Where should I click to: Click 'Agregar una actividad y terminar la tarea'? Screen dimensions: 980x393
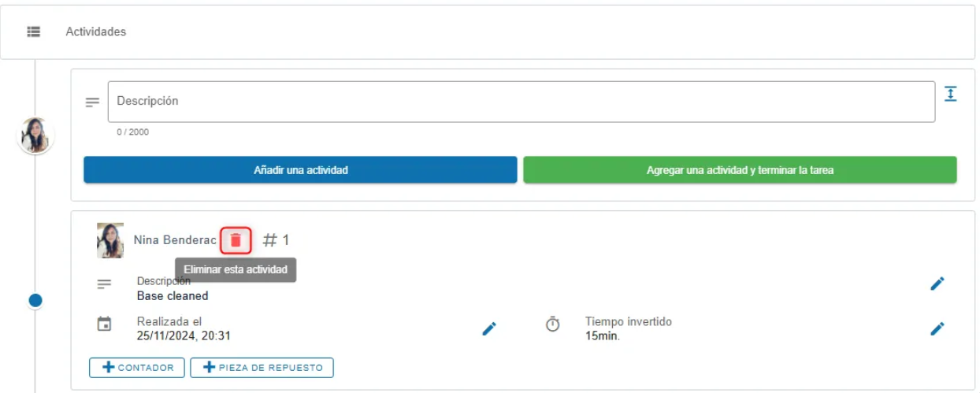(740, 170)
